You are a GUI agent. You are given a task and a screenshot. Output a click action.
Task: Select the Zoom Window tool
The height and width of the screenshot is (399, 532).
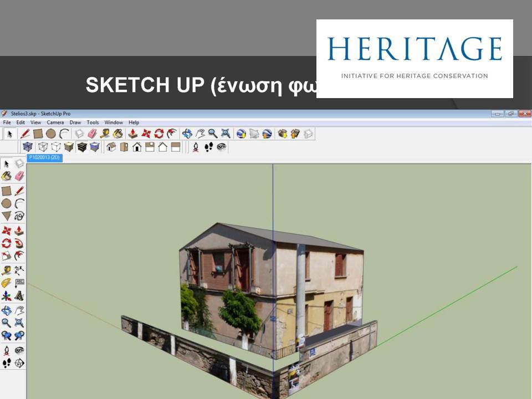[x=19, y=323]
